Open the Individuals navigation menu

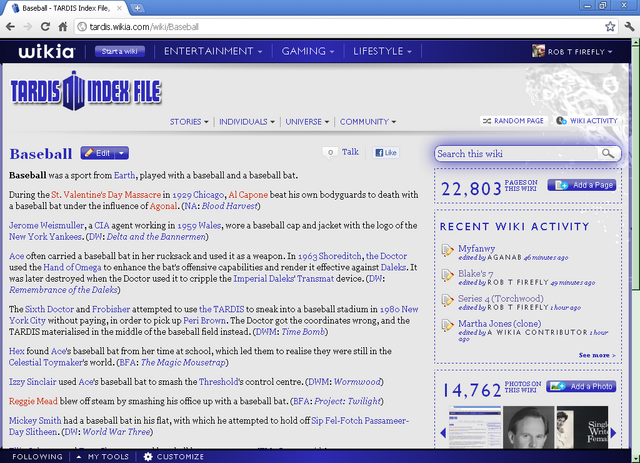click(x=247, y=122)
